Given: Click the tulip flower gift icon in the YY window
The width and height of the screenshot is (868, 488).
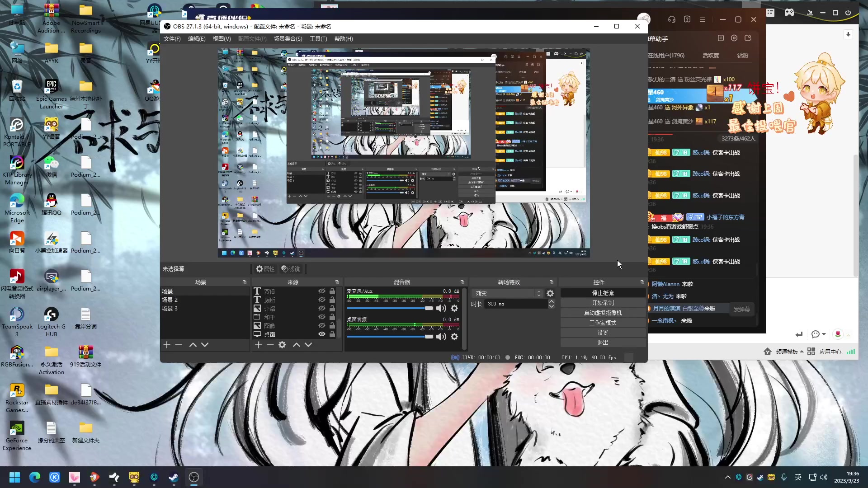Looking at the screenshot, I should 838,334.
